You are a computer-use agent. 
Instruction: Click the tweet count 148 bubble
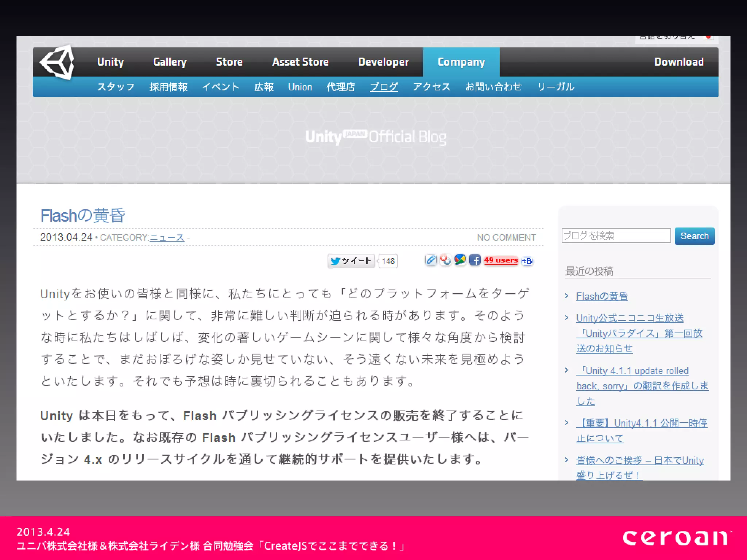pos(388,261)
